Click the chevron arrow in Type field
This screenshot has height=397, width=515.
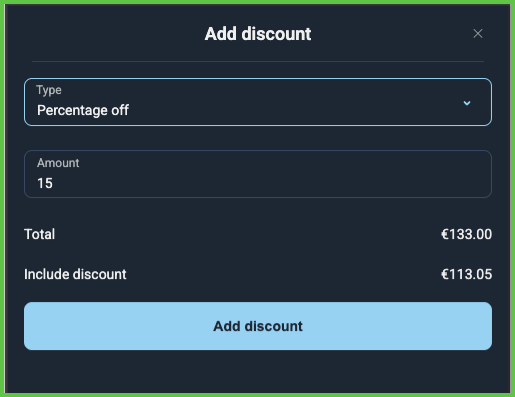(467, 103)
